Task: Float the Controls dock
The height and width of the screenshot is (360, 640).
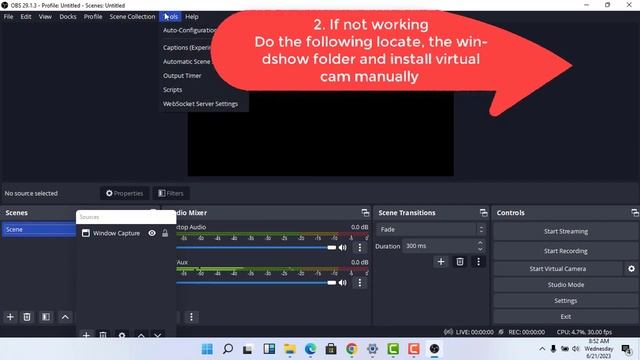Action: (x=635, y=213)
